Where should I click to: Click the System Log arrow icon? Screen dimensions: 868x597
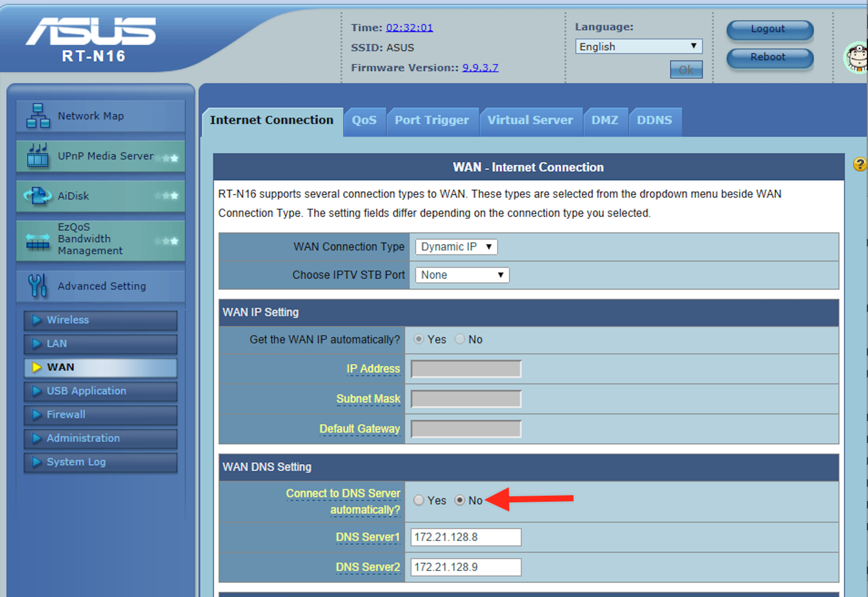point(37,462)
